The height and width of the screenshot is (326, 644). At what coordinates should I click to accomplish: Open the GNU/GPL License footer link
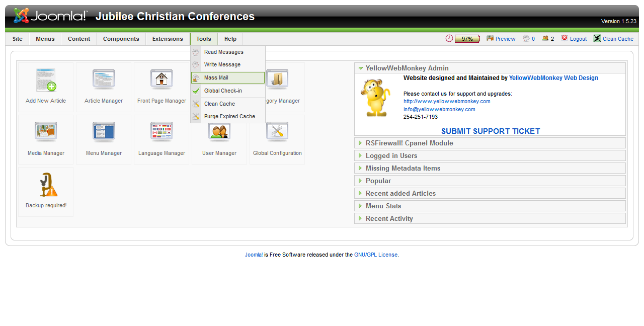(x=376, y=255)
